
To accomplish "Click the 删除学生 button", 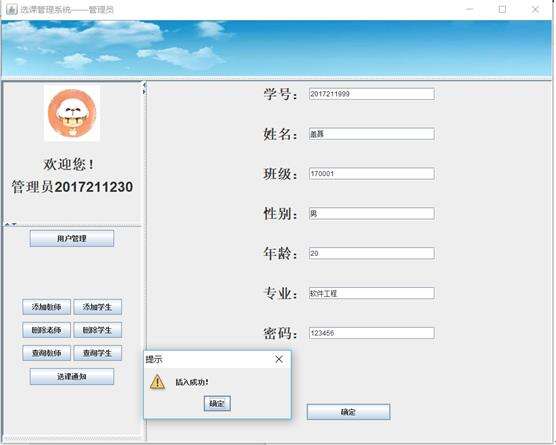I will (98, 330).
